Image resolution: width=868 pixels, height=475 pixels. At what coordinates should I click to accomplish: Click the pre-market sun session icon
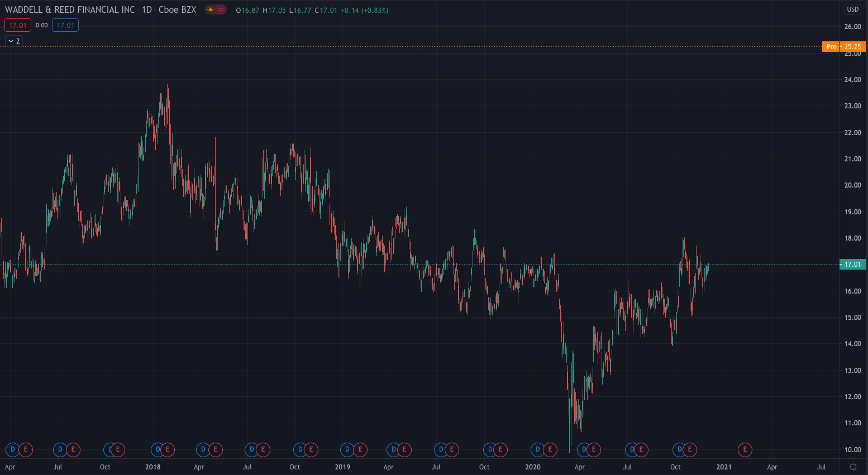[x=210, y=9]
